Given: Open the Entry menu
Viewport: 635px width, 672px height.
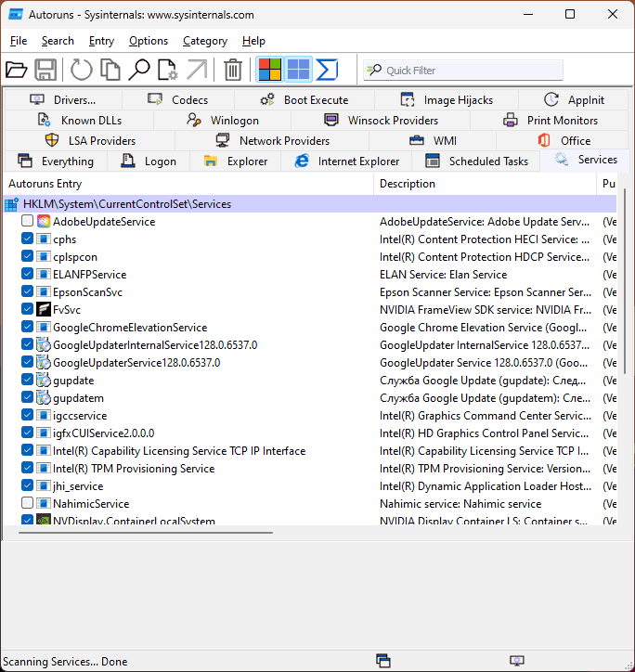Looking at the screenshot, I should coord(101,41).
